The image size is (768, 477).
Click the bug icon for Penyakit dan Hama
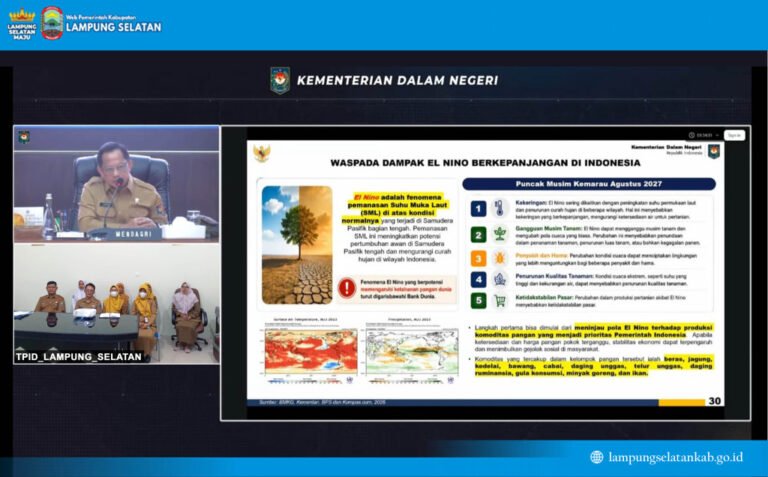point(499,258)
